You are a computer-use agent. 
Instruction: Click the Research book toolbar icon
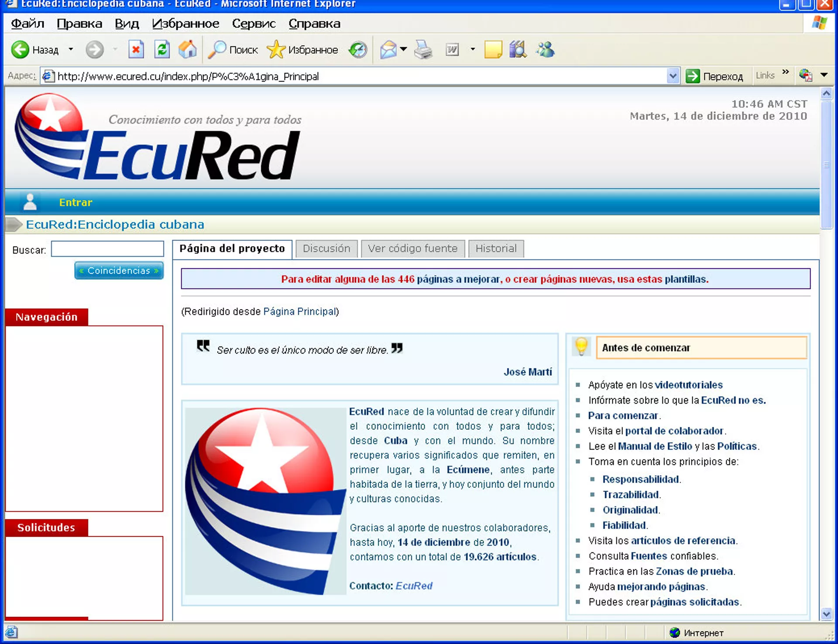coord(518,50)
